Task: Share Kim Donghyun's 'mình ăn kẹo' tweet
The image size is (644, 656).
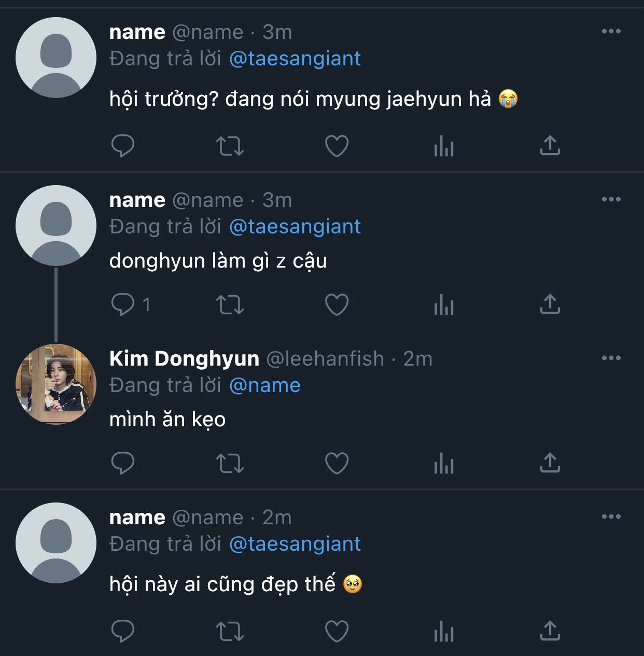Action: (x=550, y=463)
